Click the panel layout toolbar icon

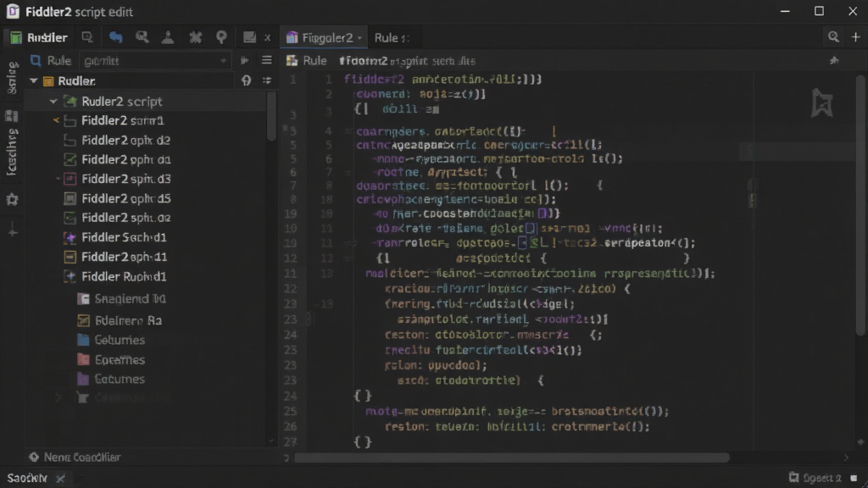coord(249,37)
